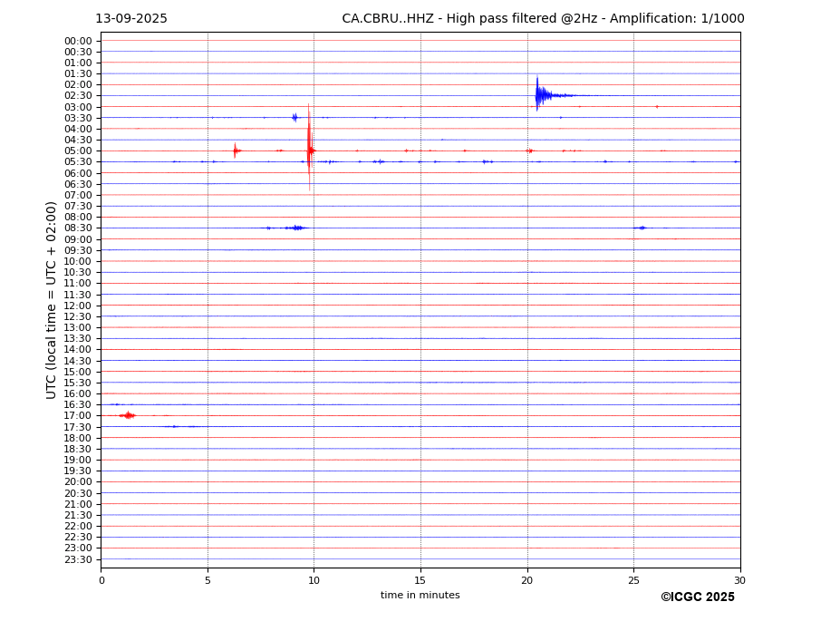Click the 00:00 time row label
The image size is (840, 631).
78,42
